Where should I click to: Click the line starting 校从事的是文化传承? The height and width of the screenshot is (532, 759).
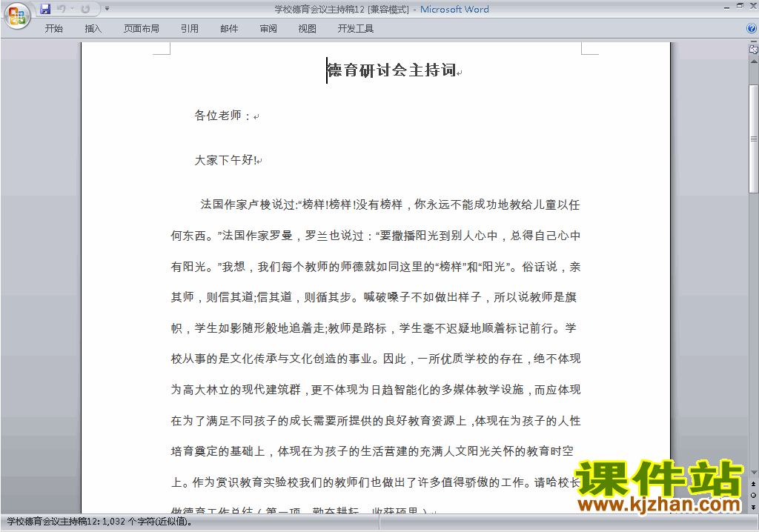click(x=376, y=359)
